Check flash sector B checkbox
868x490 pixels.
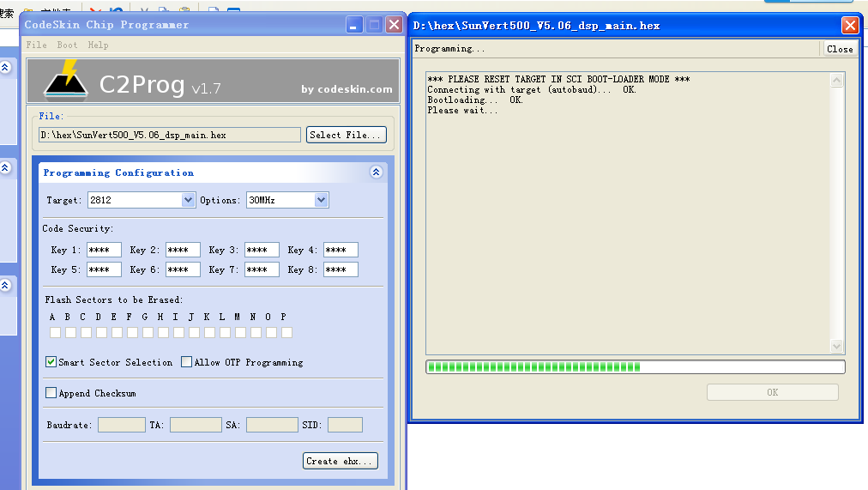71,332
